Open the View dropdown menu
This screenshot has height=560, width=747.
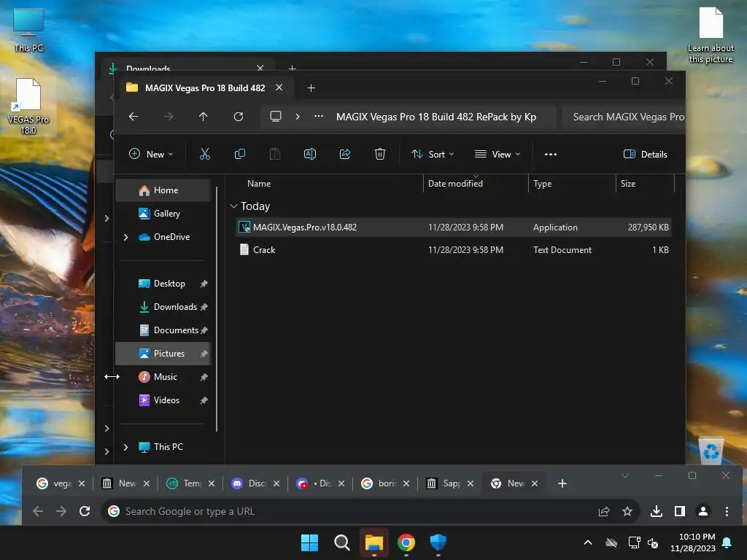pyautogui.click(x=498, y=155)
